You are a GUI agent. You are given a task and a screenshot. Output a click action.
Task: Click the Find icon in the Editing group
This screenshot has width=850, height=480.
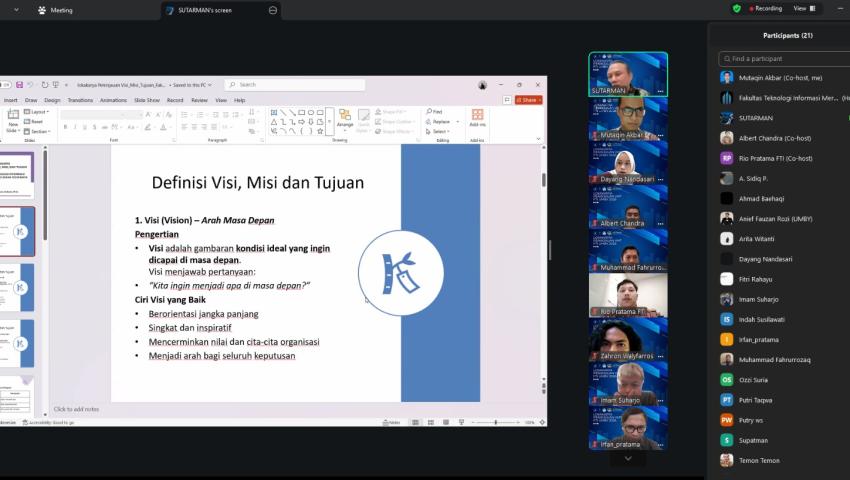[434, 112]
